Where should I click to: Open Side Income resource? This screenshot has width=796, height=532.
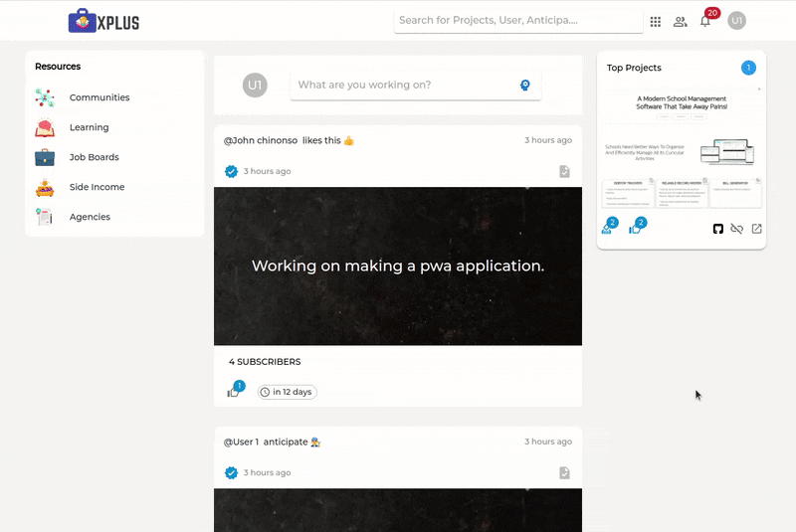(97, 187)
